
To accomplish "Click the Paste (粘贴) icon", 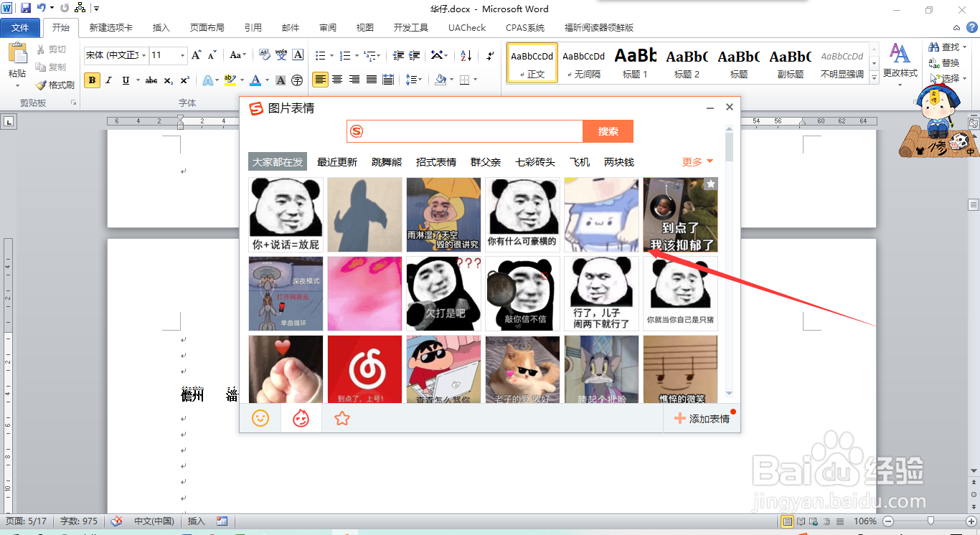I will [17, 55].
